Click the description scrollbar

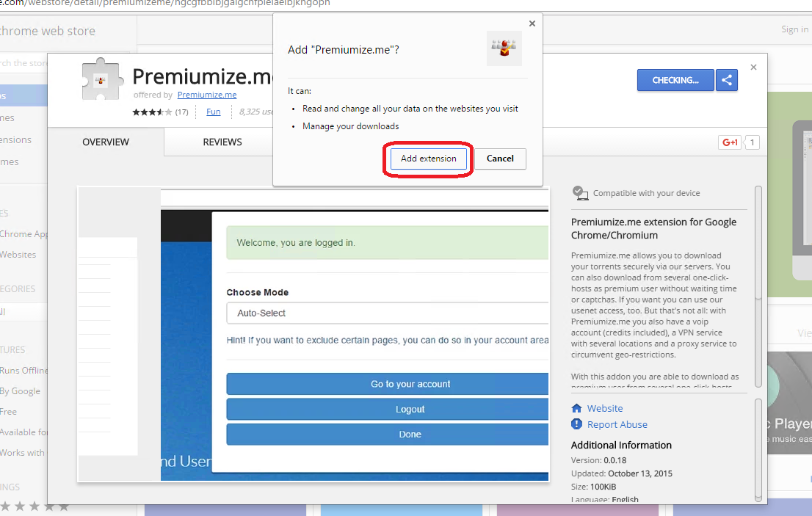758,286
